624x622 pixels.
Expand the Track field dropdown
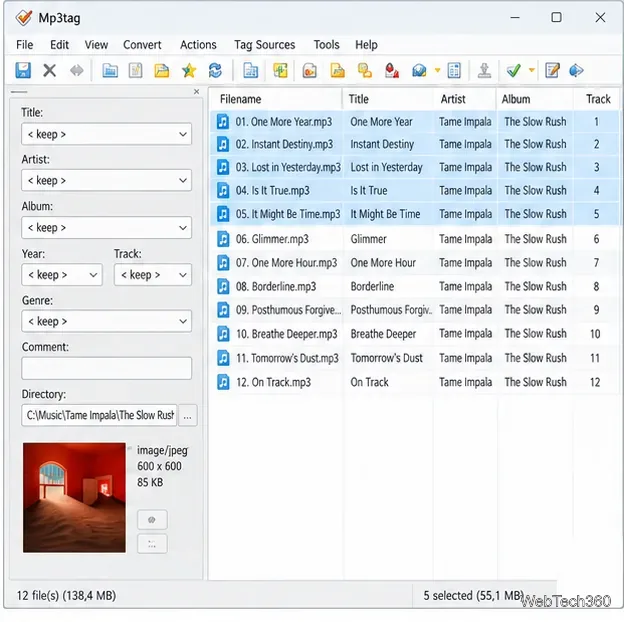(x=183, y=275)
